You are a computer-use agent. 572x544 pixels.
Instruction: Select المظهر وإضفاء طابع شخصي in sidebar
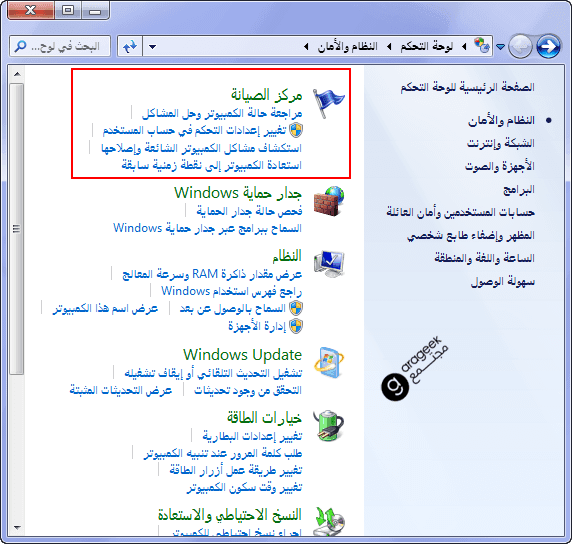click(471, 235)
